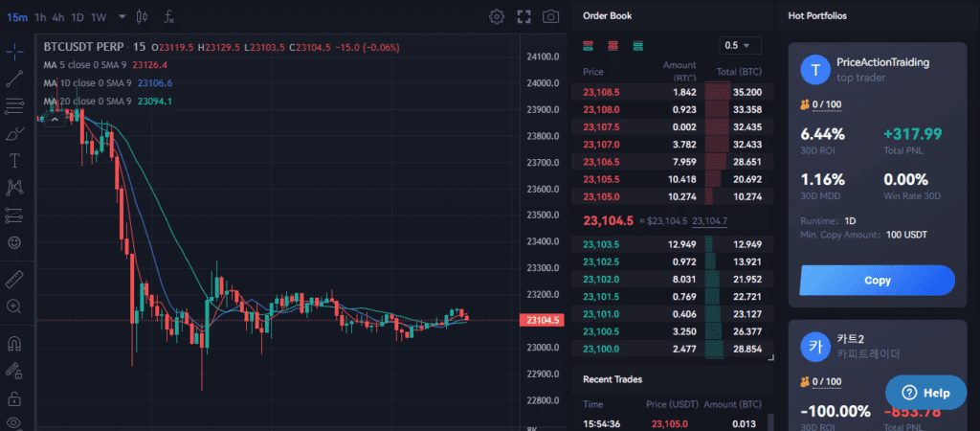Select ask price 23,108.5 row
The image size is (980, 431).
point(672,92)
